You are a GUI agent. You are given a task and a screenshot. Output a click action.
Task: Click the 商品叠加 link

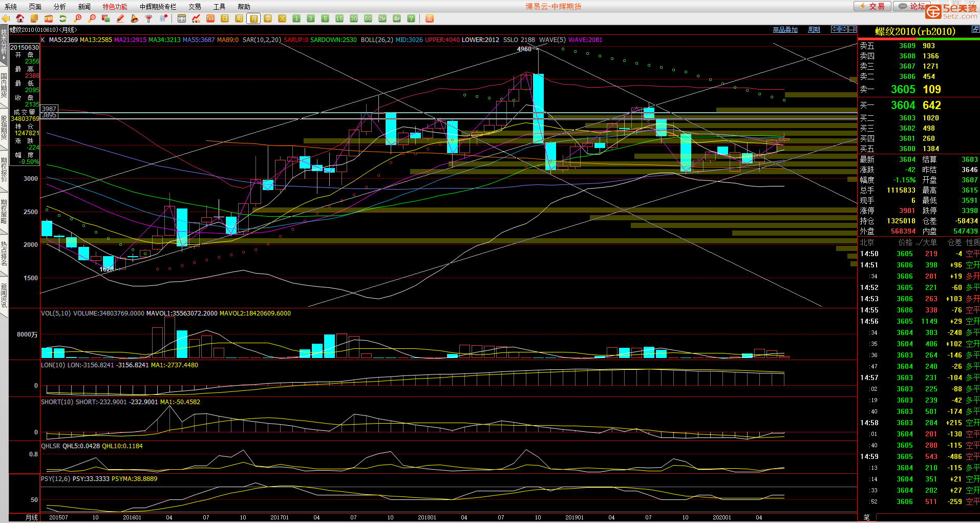[x=785, y=30]
